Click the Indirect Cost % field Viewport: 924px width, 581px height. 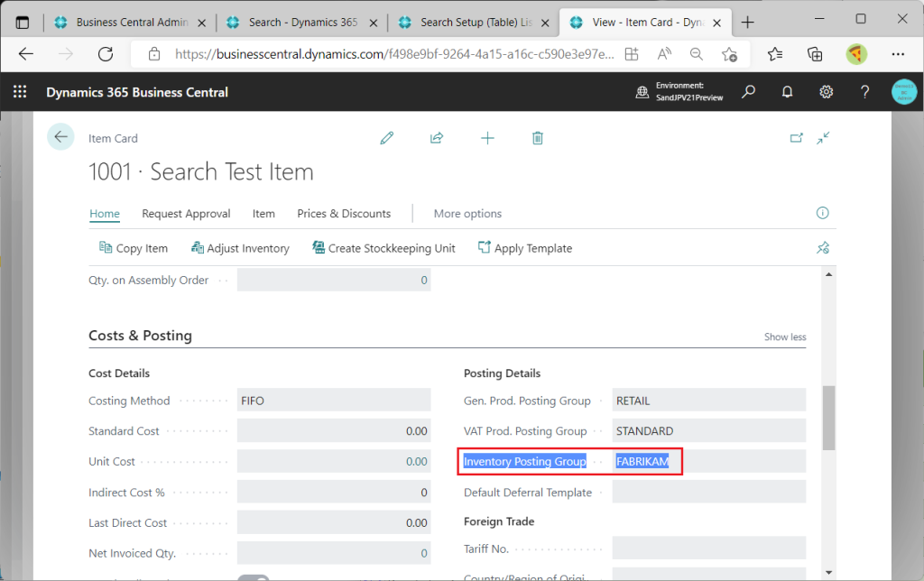click(x=334, y=492)
